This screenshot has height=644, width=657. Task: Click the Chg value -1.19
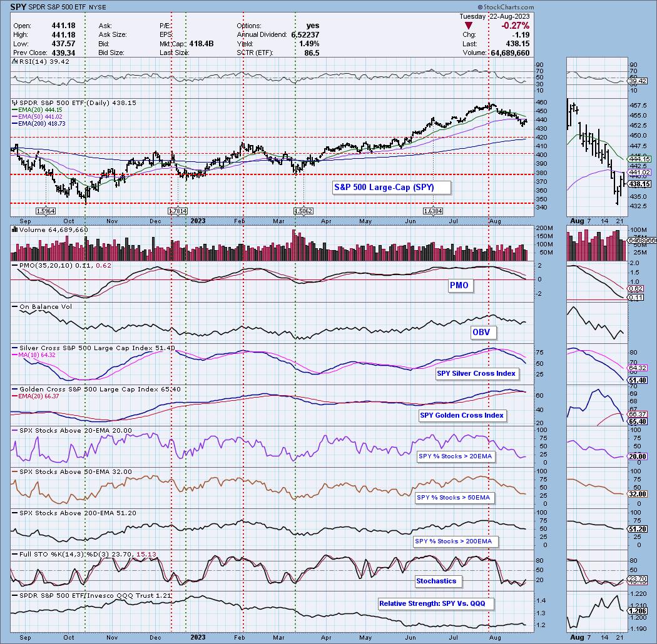(520, 35)
